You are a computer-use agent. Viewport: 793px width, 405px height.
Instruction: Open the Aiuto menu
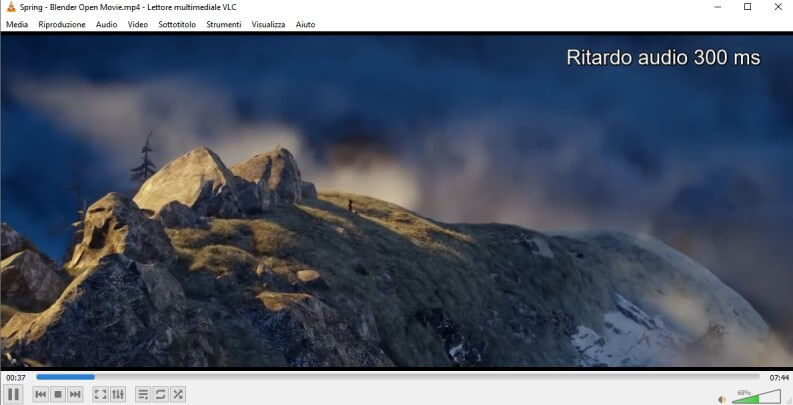click(305, 24)
